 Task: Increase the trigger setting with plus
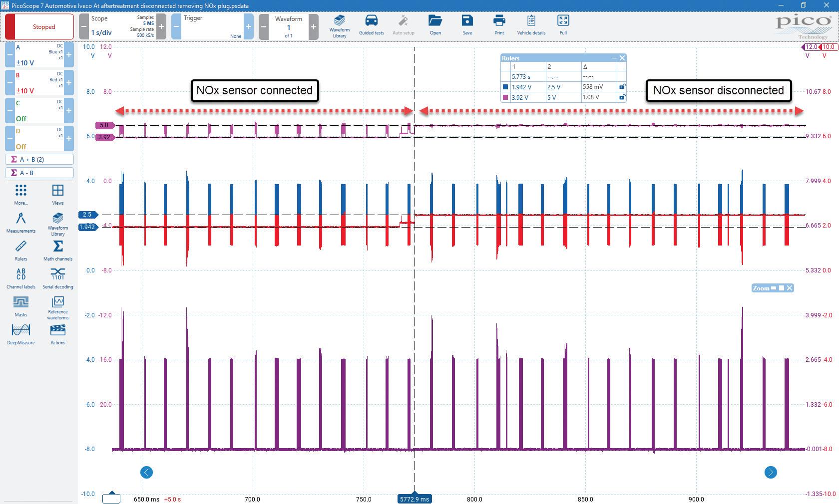click(x=248, y=26)
